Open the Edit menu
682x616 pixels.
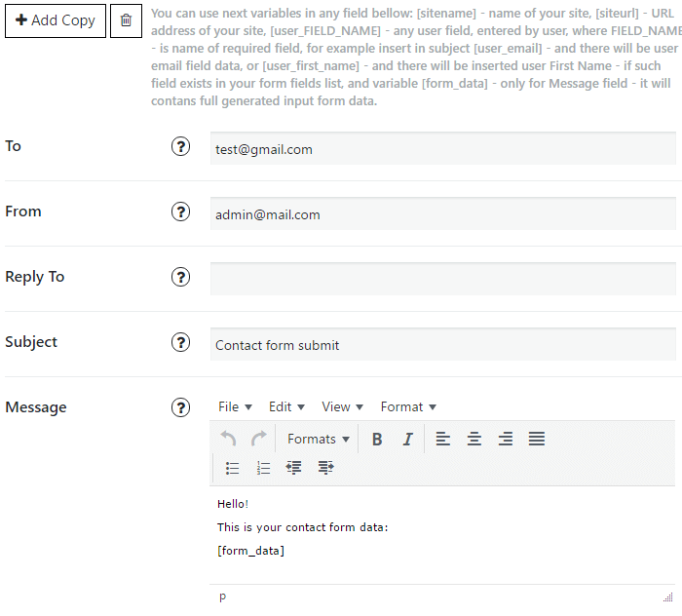click(286, 406)
